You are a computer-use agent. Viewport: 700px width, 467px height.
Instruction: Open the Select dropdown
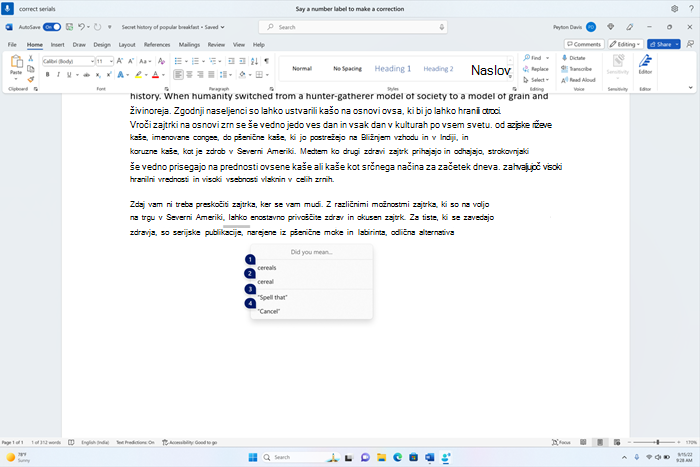tap(536, 80)
